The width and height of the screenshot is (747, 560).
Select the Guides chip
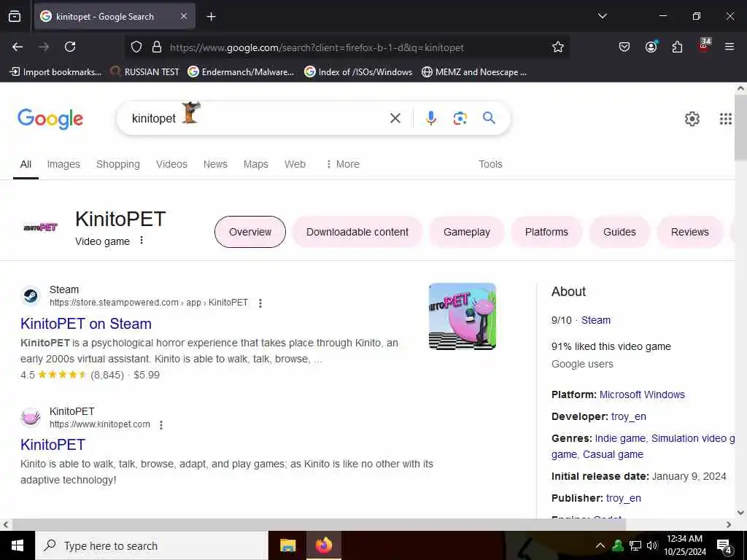(619, 232)
